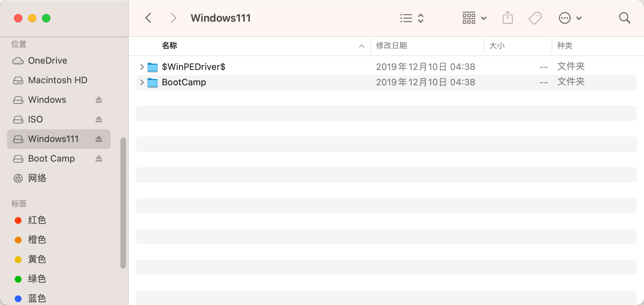Image resolution: width=644 pixels, height=305 pixels.
Task: Select the BootCamp folder icon
Action: point(153,82)
